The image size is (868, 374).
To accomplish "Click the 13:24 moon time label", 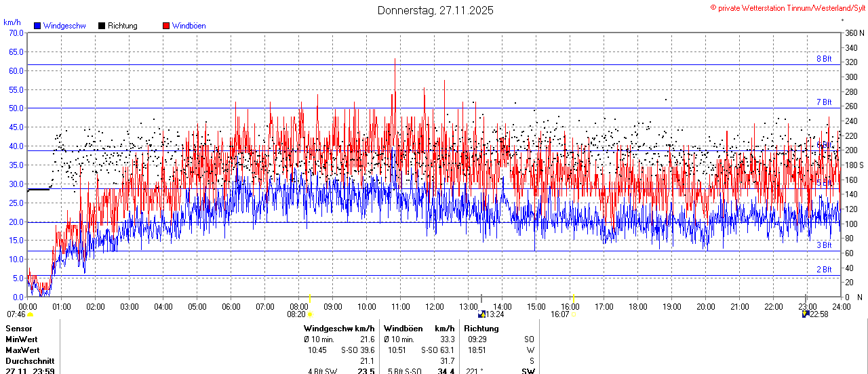I will point(495,314).
